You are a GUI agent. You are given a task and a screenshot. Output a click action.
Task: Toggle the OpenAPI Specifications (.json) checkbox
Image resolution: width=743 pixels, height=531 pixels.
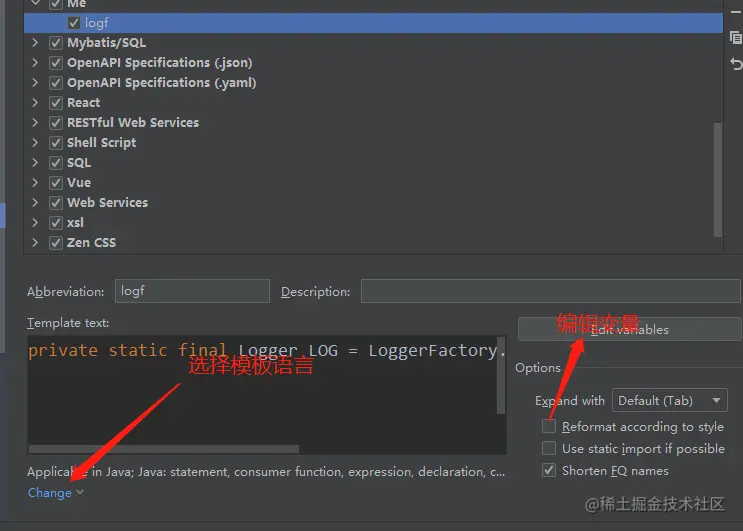point(55,63)
